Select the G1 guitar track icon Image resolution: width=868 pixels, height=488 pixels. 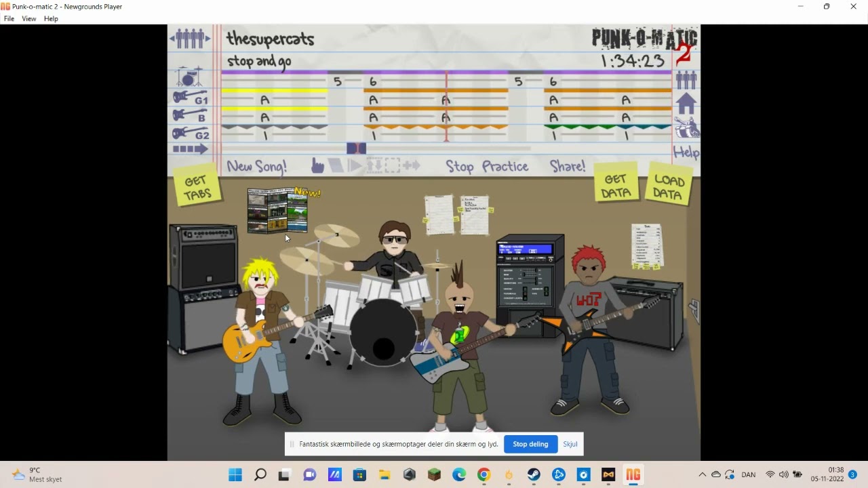[x=191, y=98]
